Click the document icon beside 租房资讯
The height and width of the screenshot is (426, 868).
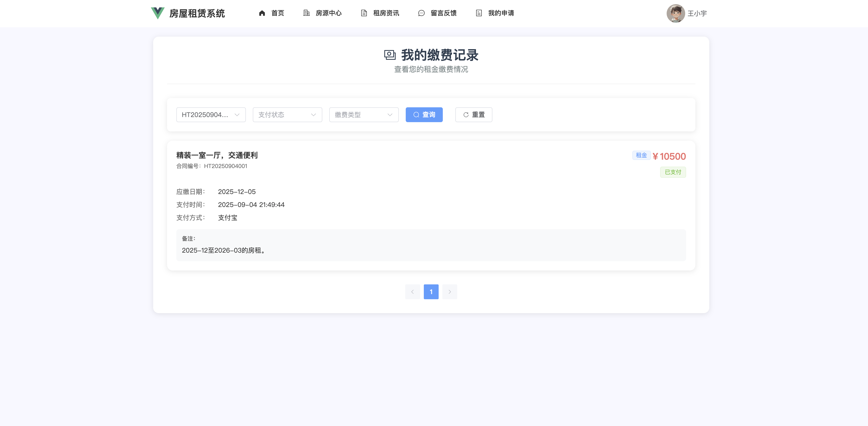[x=364, y=13]
